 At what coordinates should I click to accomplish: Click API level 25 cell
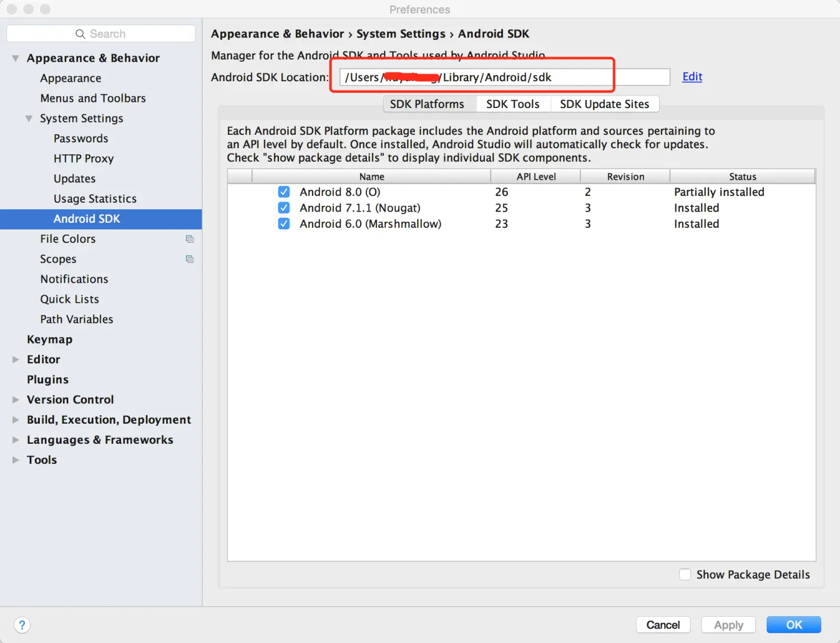[502, 208]
